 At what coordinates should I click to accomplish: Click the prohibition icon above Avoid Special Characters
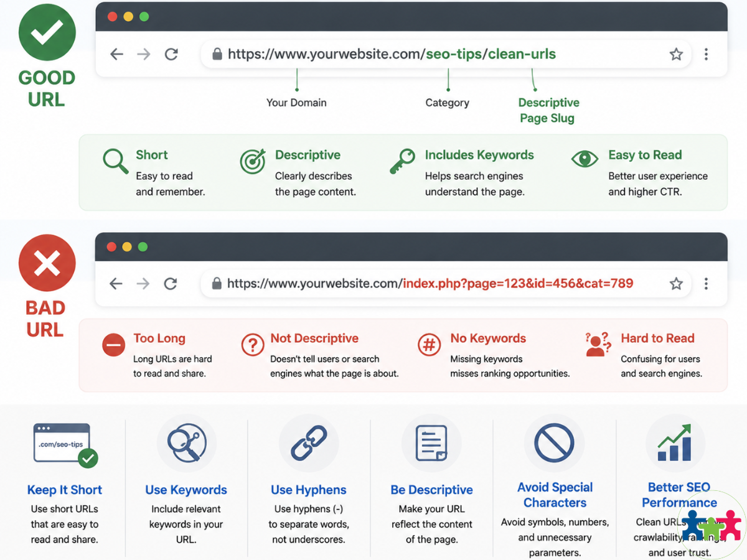[554, 443]
